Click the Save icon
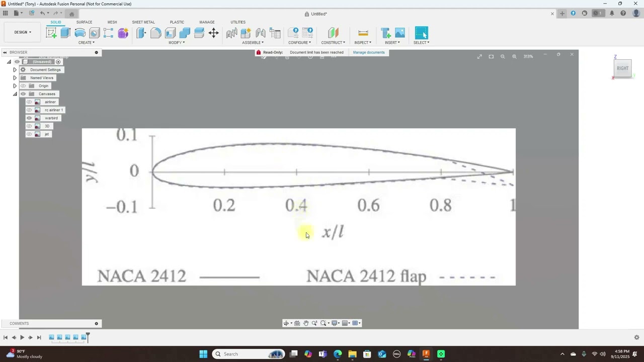Viewport: 644px width, 362px height. tap(32, 14)
